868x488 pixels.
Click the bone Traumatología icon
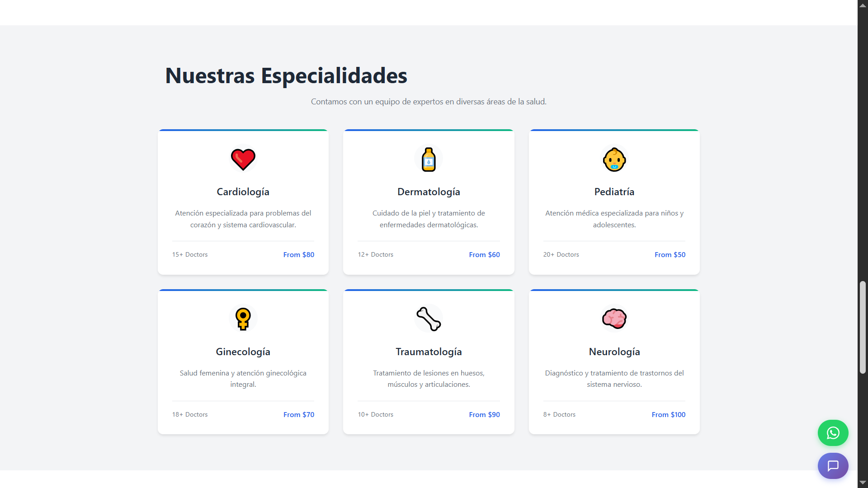pyautogui.click(x=429, y=319)
